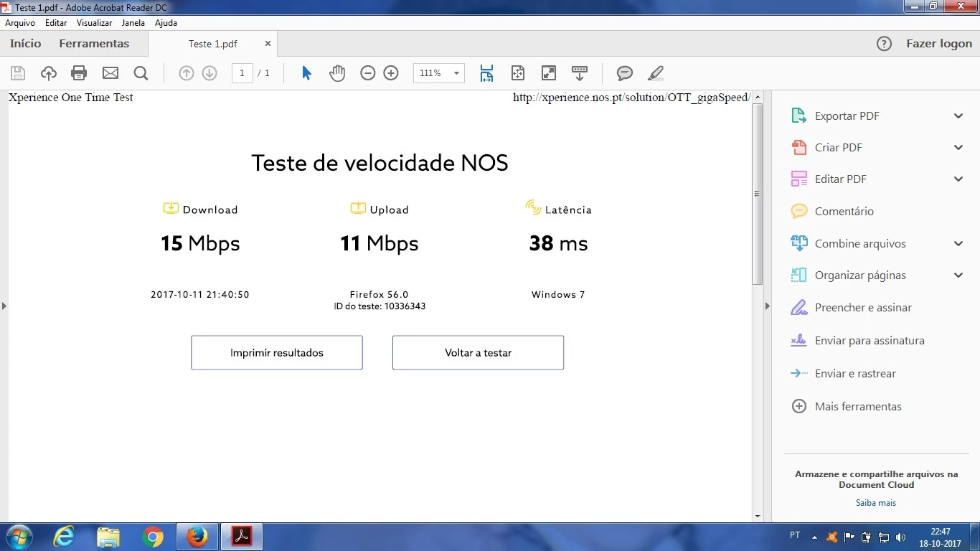
Task: Click the PT language indicator in the tray
Action: pyautogui.click(x=795, y=535)
